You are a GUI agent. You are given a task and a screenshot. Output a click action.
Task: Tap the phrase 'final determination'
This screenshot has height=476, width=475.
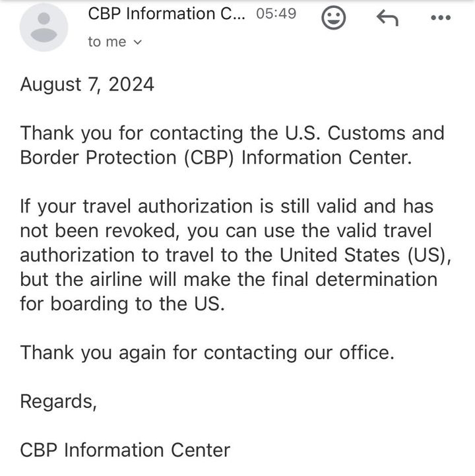pos(354,279)
